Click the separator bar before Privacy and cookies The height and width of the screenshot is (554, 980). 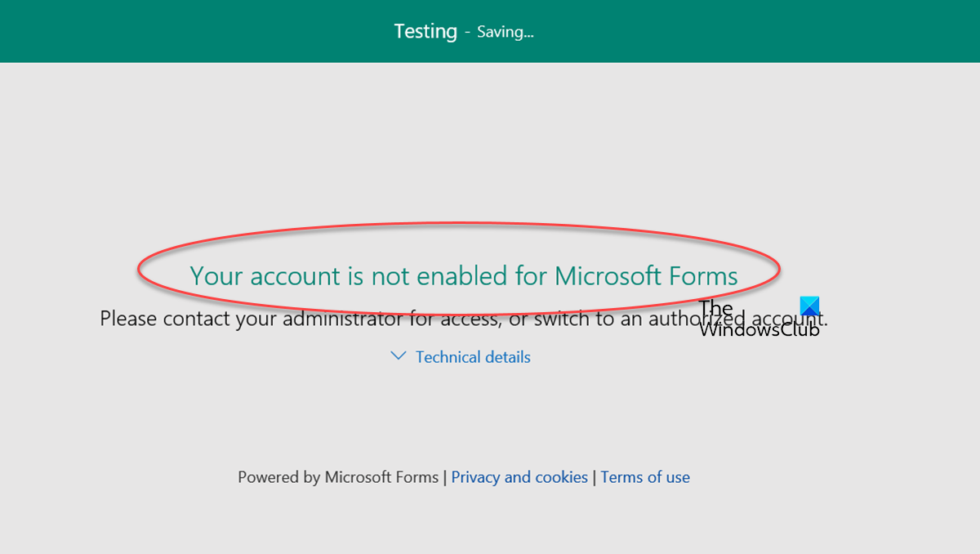coord(445,477)
